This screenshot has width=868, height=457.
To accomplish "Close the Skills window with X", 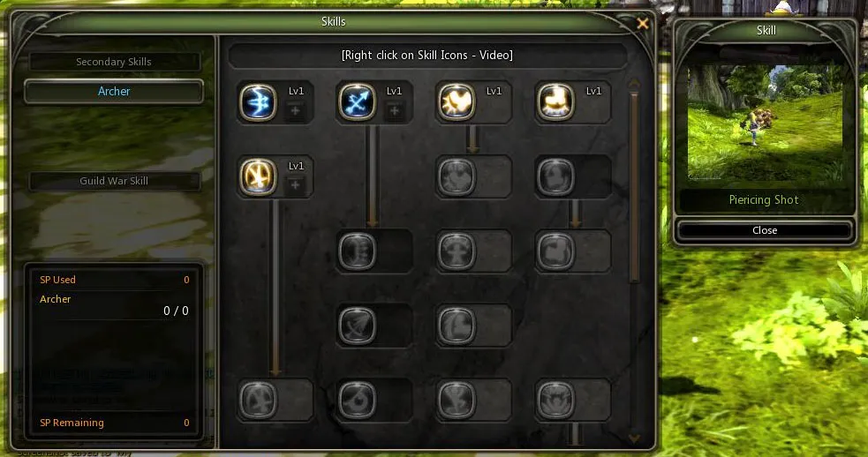I will [643, 23].
